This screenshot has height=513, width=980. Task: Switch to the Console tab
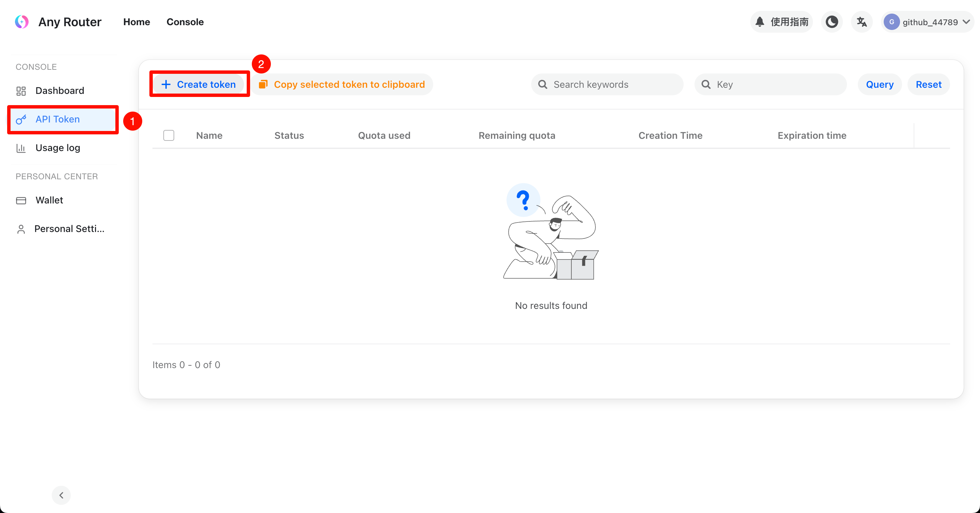click(x=185, y=22)
